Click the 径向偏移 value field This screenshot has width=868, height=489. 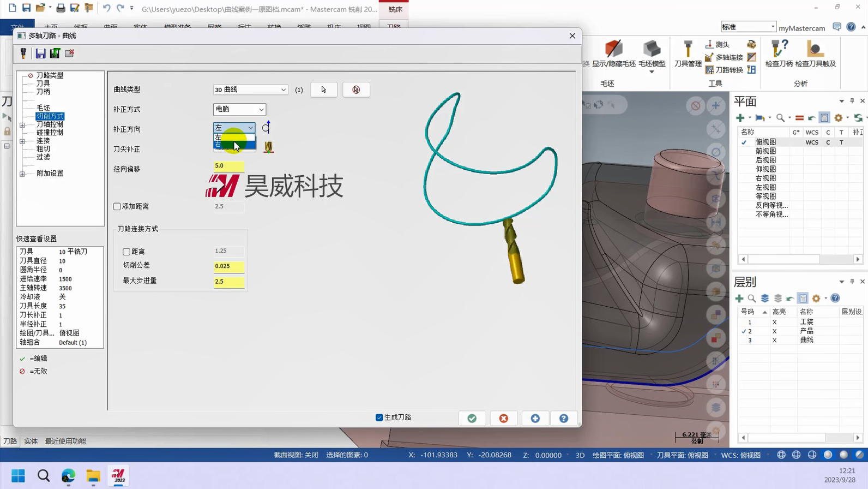coord(228,165)
